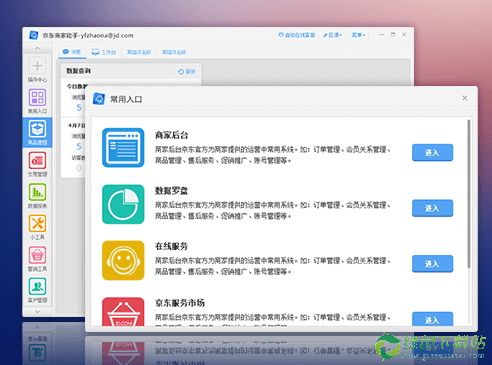Open 客户管理 teal people icon
This screenshot has height=365, width=492.
click(37, 286)
